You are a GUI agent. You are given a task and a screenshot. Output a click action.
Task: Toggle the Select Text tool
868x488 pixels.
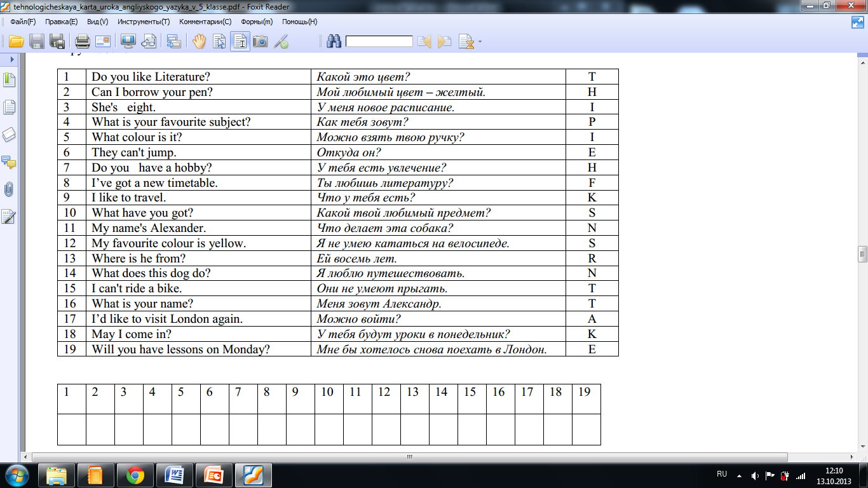240,42
